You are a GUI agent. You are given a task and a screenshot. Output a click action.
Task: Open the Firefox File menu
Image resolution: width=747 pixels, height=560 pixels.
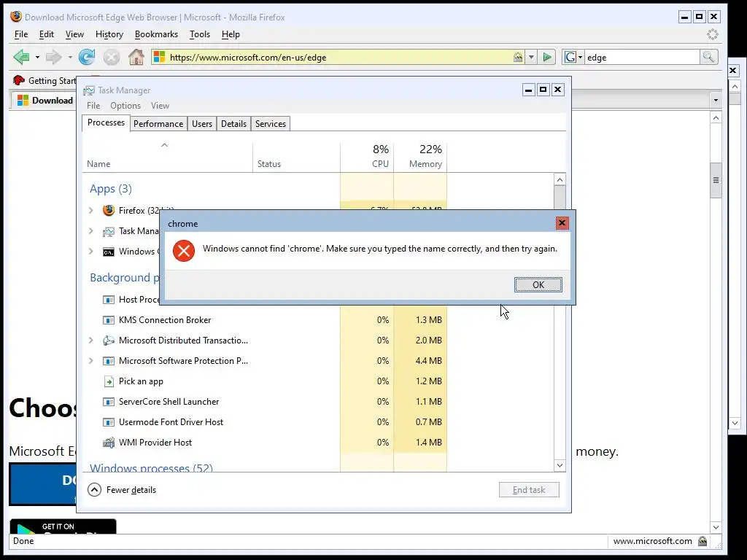[x=21, y=34]
